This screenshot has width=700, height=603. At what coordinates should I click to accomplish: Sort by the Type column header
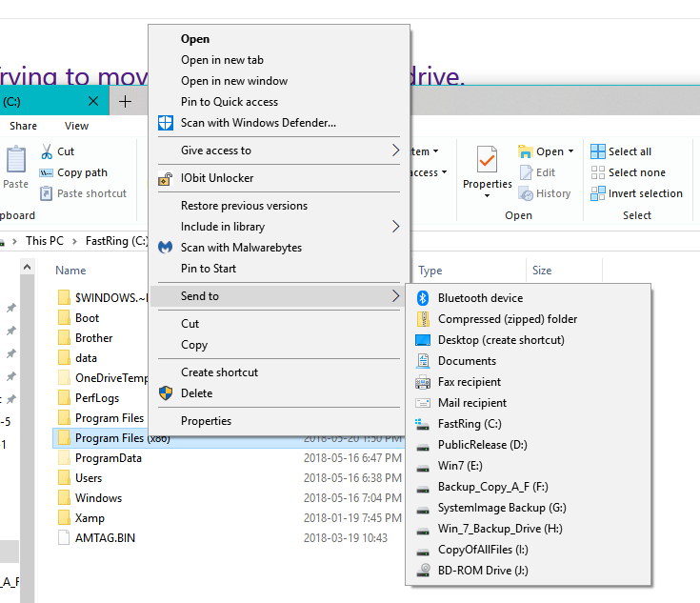tap(430, 271)
